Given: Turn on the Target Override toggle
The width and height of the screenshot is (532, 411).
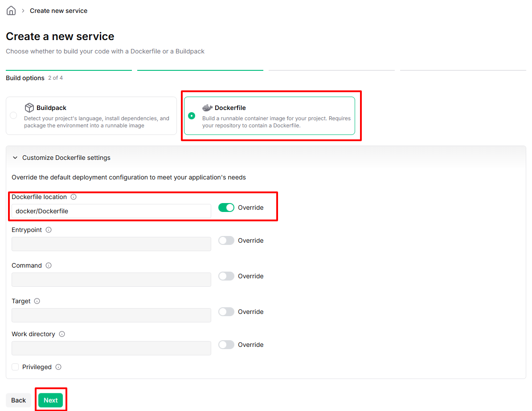Looking at the screenshot, I should pos(226,312).
